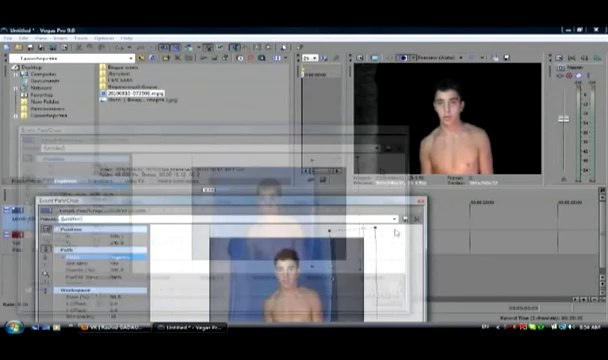Select New Folder in the Explorer tree
The height and width of the screenshot is (360, 608).
45,102
